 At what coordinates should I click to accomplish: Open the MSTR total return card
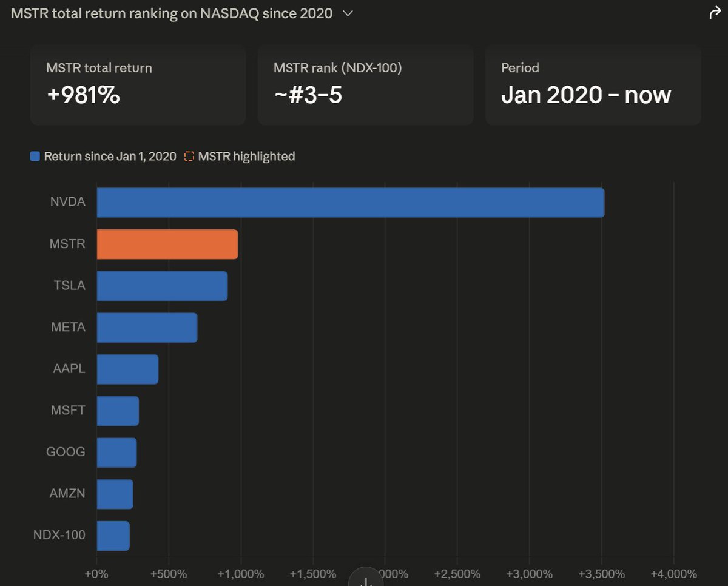point(138,84)
